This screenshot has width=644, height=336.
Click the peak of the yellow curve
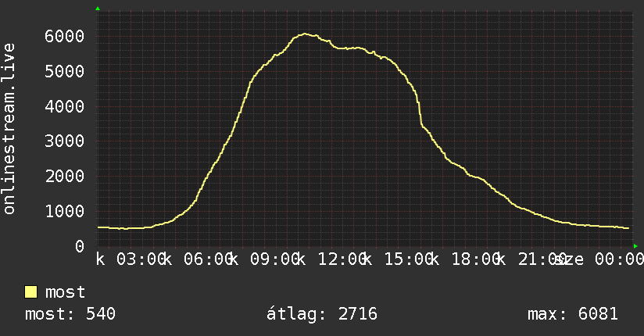(304, 34)
